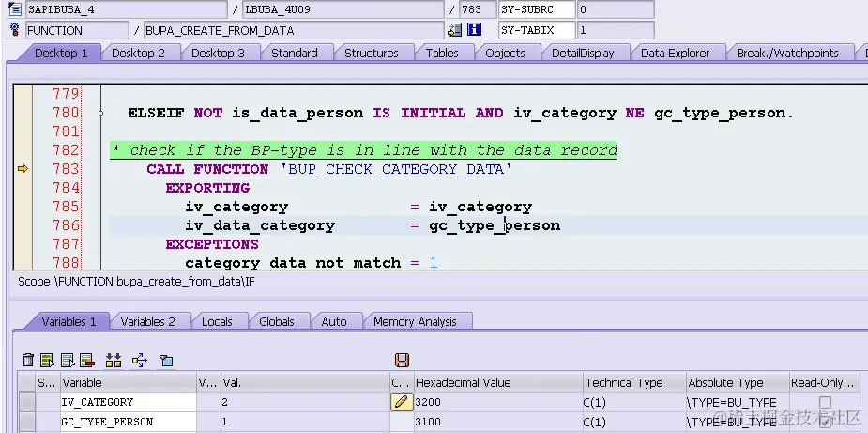Click the trash delete-variable icon

pos(27,361)
